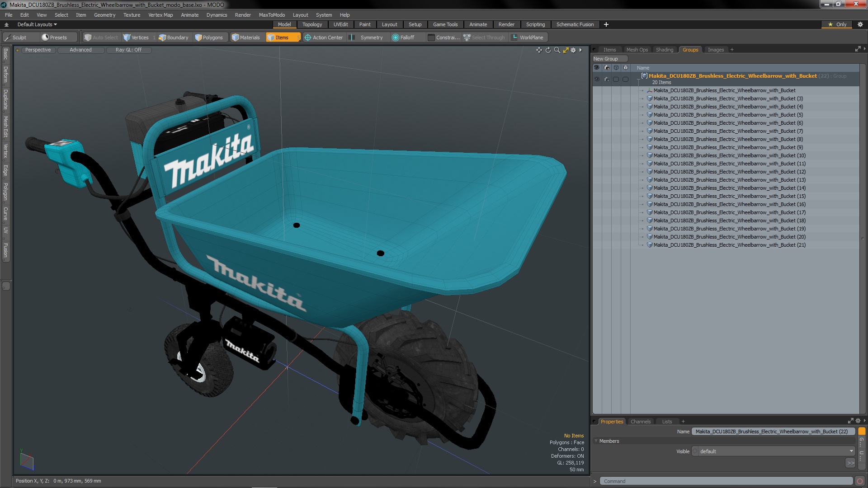Click the Properties panel settings gear
The width and height of the screenshot is (868, 488).
pos(858,421)
